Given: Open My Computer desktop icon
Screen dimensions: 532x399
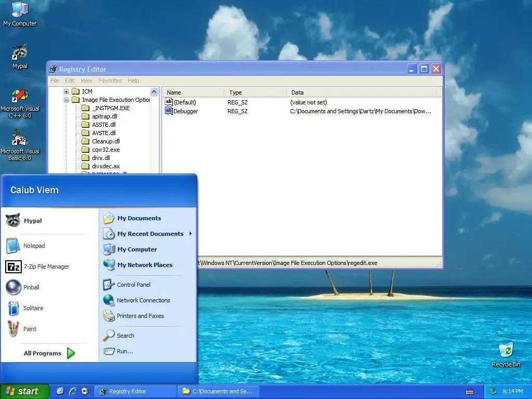Looking at the screenshot, I should point(20,14).
